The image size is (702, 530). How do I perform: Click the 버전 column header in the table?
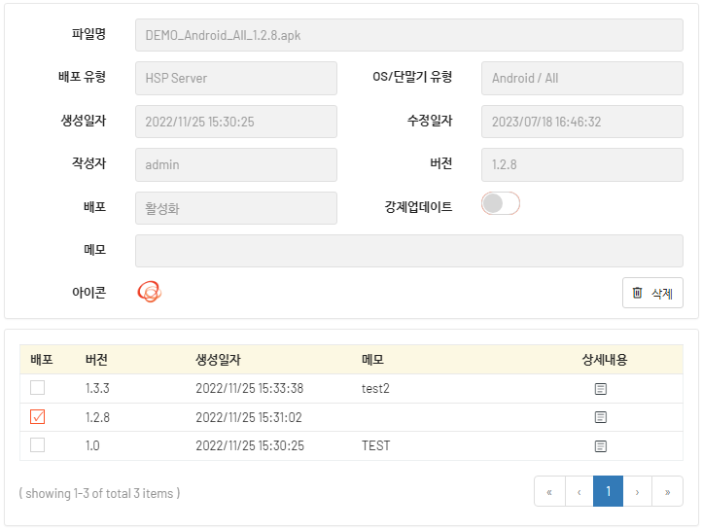(96, 359)
